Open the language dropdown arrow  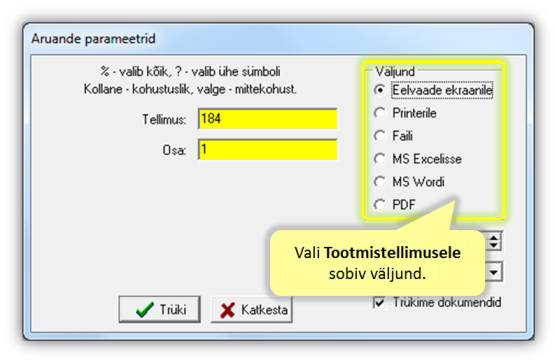tap(494, 272)
